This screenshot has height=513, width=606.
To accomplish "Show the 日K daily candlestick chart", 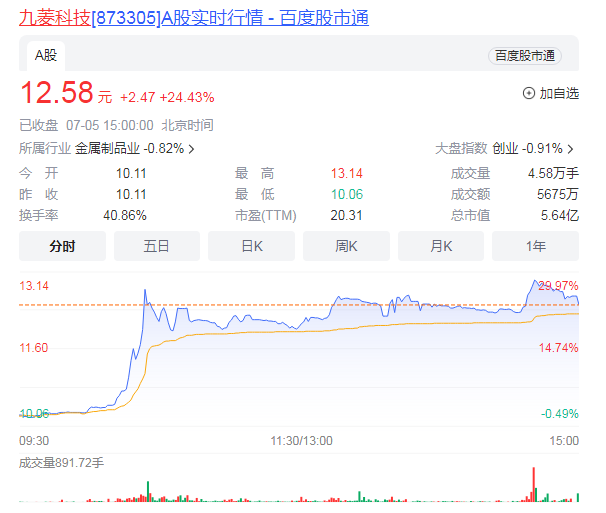I will pyautogui.click(x=251, y=246).
